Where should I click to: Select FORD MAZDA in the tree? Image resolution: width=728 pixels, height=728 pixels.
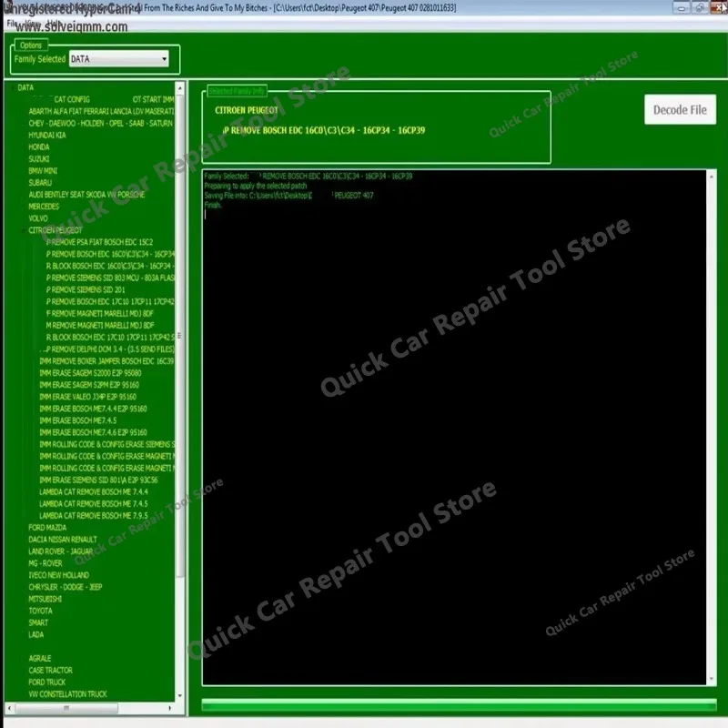tap(47, 528)
